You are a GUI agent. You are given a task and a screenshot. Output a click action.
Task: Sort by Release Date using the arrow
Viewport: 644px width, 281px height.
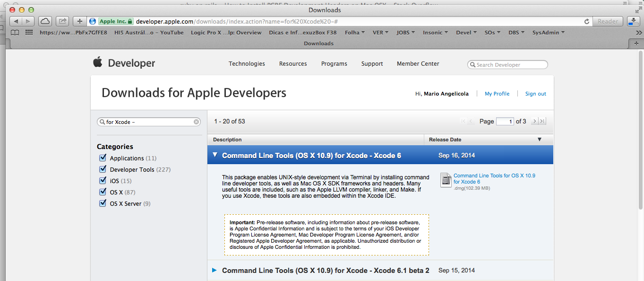[540, 140]
